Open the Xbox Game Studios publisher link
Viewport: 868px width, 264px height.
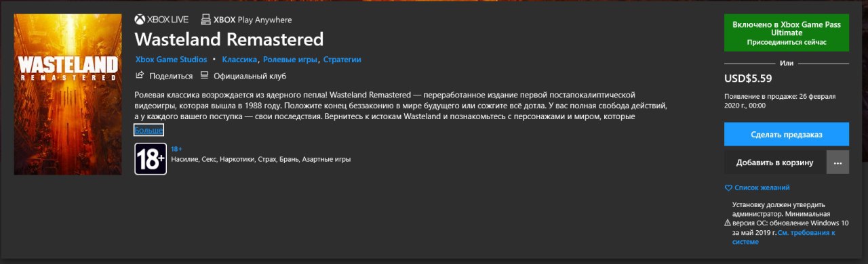171,60
